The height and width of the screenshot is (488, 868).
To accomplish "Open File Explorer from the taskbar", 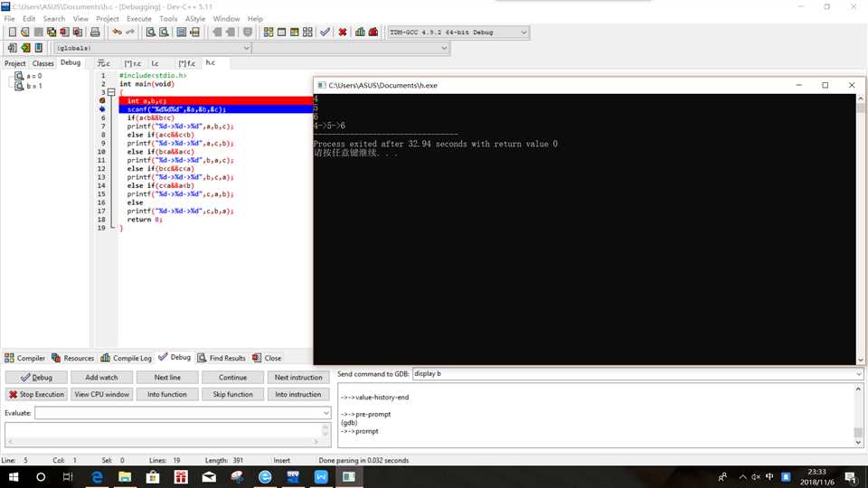I will coord(125,477).
